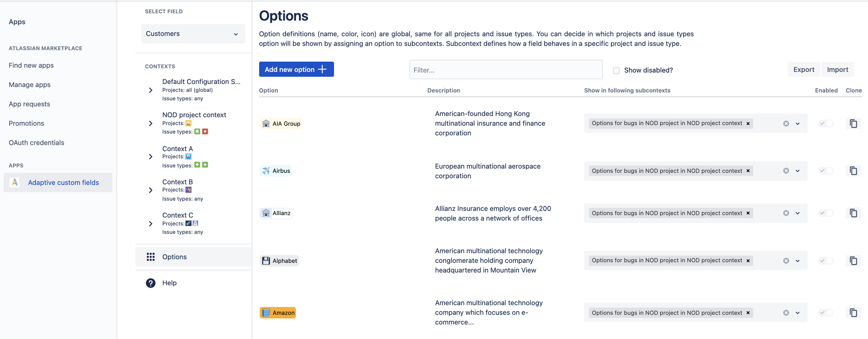
Task: Check the Show disabled checkbox
Action: click(x=616, y=70)
